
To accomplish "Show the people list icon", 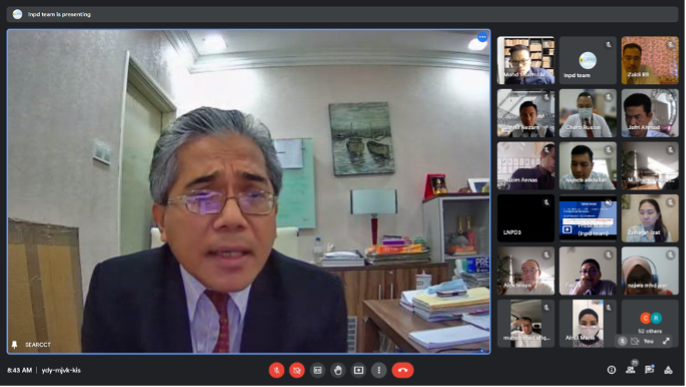I will pyautogui.click(x=630, y=370).
